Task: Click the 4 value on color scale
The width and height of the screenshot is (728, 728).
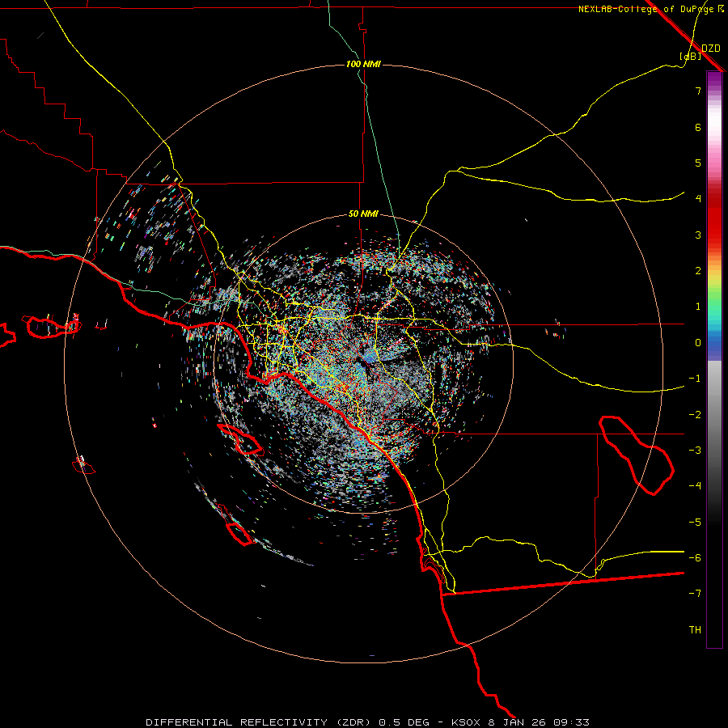Action: click(x=698, y=199)
